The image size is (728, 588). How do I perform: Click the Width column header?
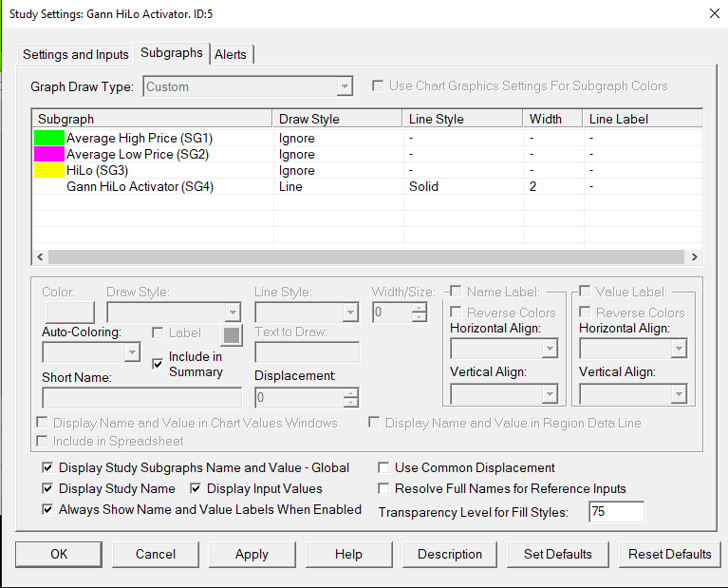[553, 119]
